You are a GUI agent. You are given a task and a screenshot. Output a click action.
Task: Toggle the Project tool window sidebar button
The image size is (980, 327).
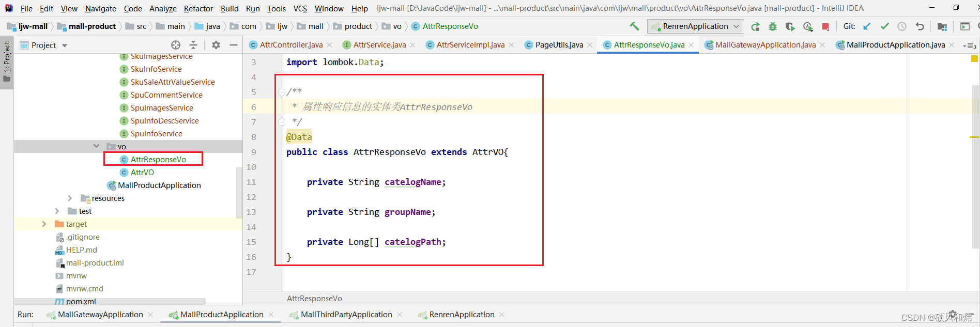point(7,61)
